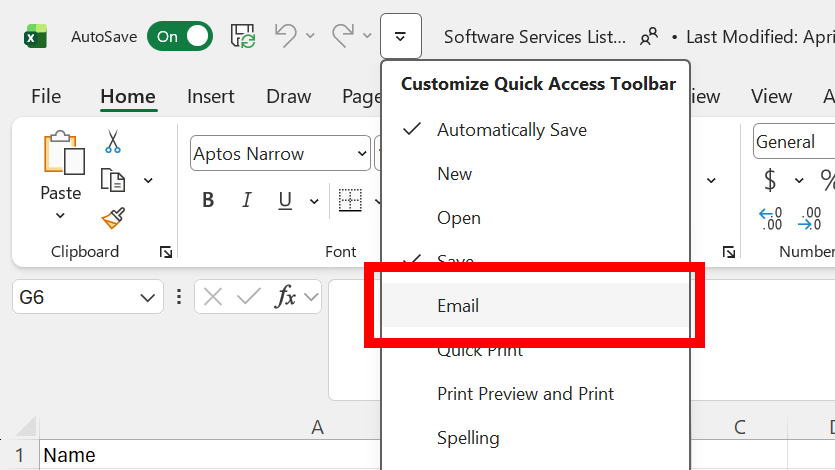The width and height of the screenshot is (835, 470).
Task: Toggle the AutoSave switch off
Action: point(180,36)
